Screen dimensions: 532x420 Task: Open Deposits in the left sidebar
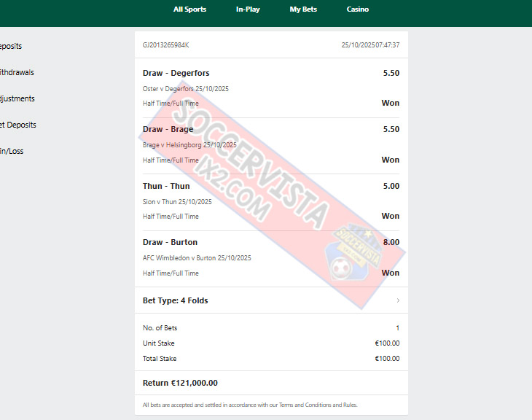point(10,46)
